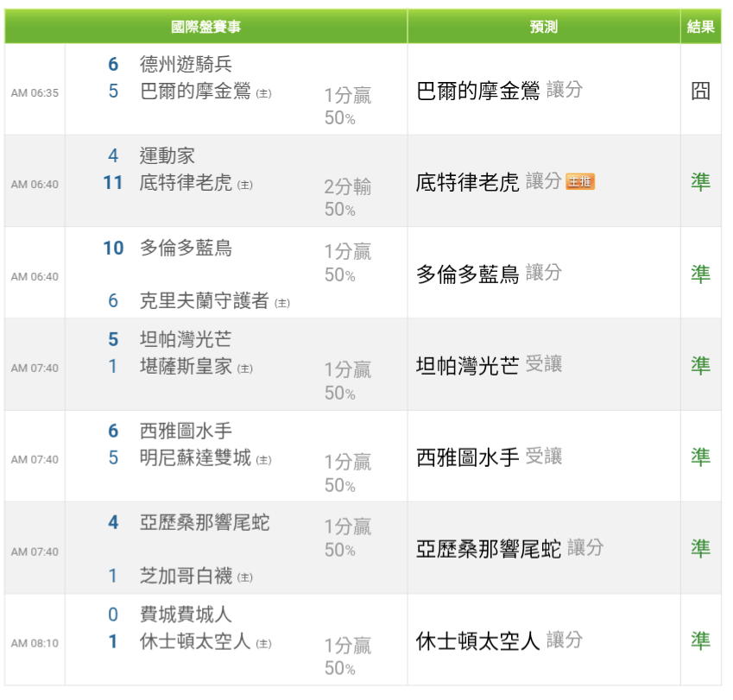Screen dimensions: 733x700
Task: Click score 11 for 底特律老虎
Action: coord(112,183)
